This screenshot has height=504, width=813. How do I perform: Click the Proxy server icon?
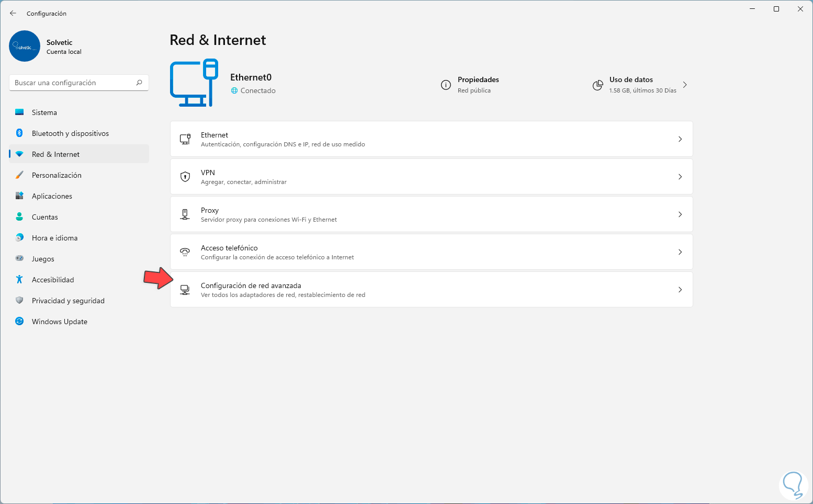[x=185, y=214]
